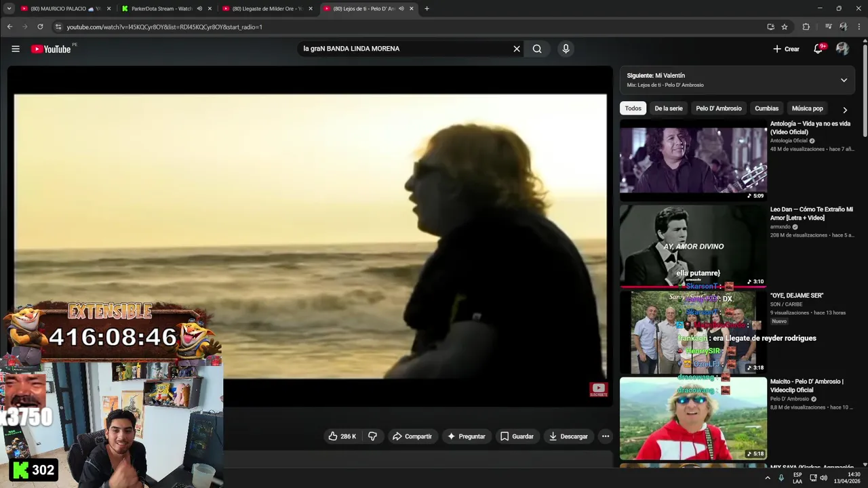Dislike the video
Viewport: 868px width, 488px height.
(x=372, y=436)
